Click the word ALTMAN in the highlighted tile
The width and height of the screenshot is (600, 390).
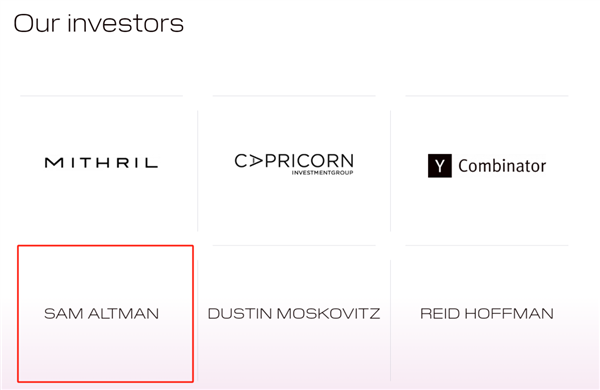pos(123,314)
